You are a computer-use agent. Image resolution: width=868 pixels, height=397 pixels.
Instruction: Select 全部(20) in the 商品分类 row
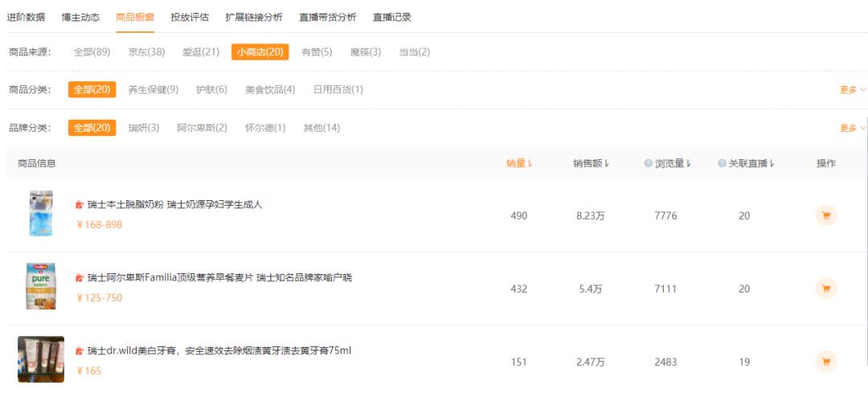(92, 90)
